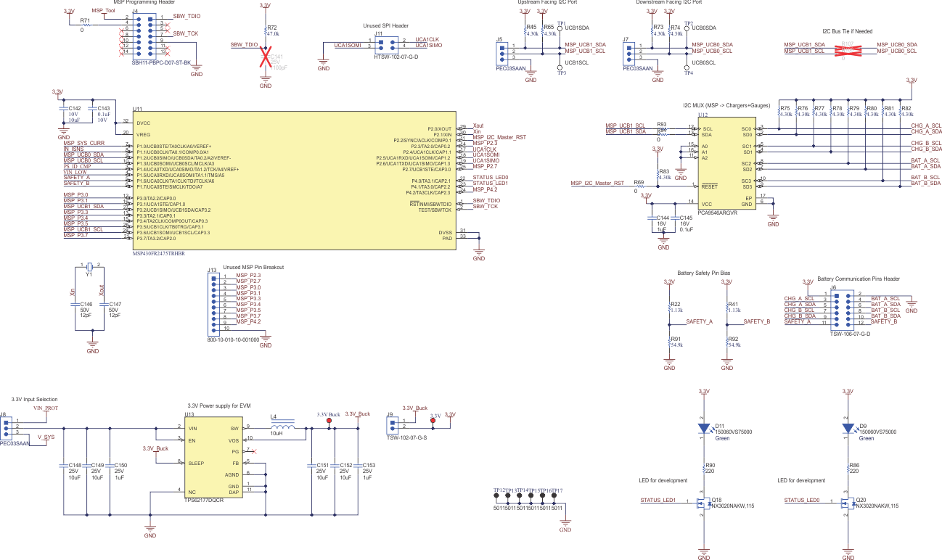Click the 'IN_ISNS' net label
942x560 pixels.
[x=74, y=149]
